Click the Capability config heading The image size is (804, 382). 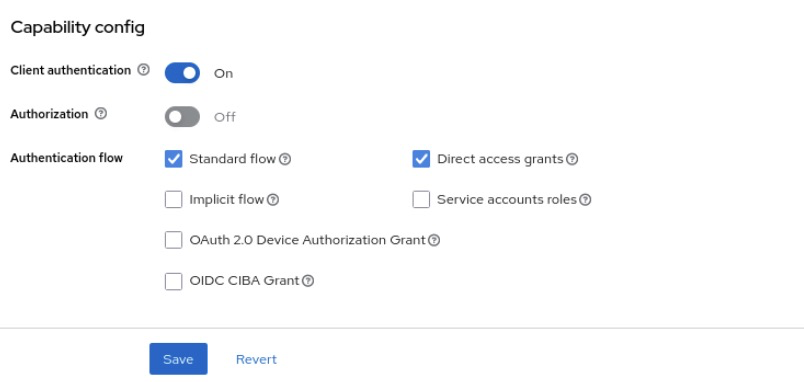(77, 27)
